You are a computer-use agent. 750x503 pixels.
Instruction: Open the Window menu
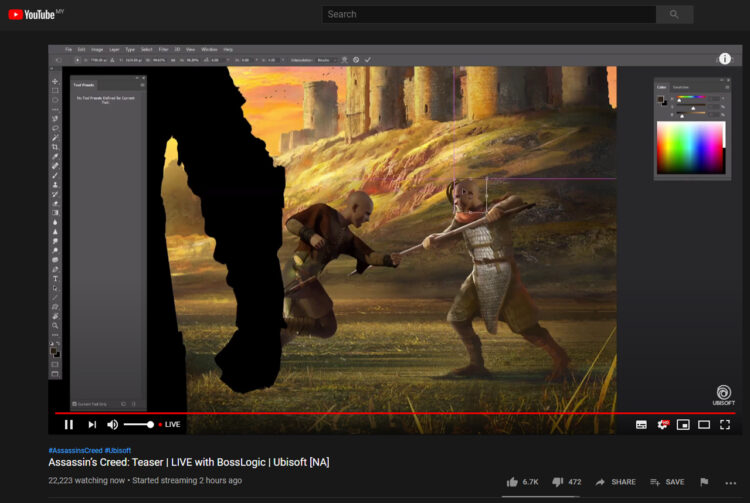coord(209,49)
